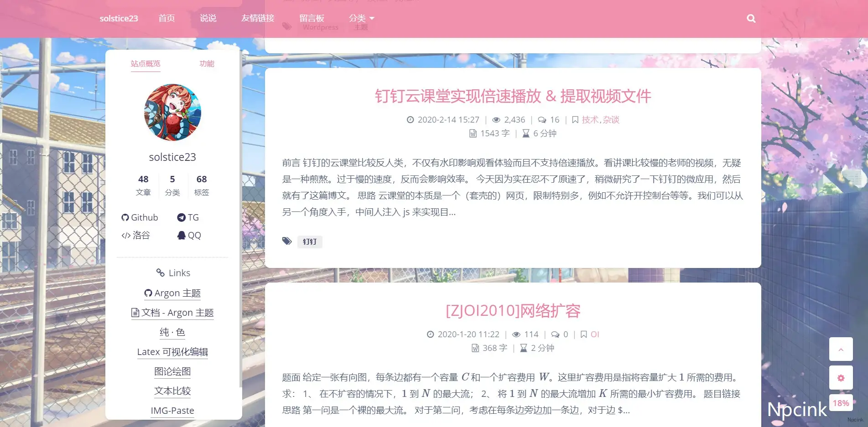This screenshot has width=868, height=427.
Task: Click the search magnifier icon in navbar
Action: (751, 19)
